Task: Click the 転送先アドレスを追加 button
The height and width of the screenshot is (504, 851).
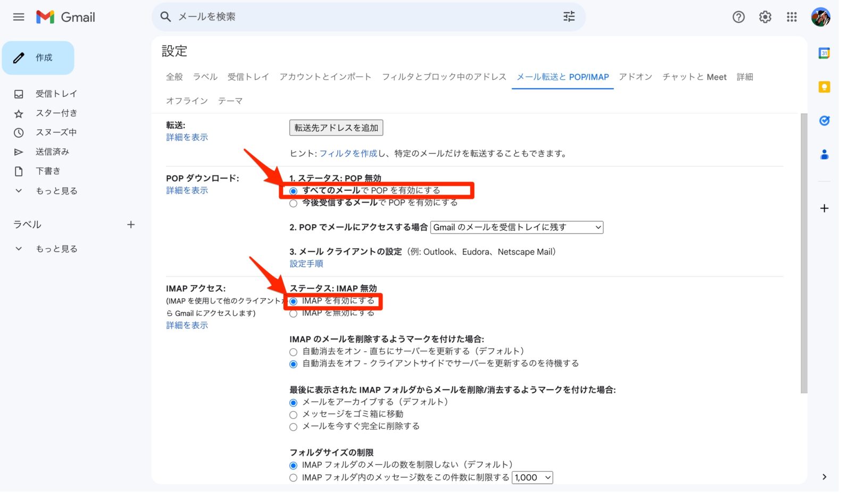Action: click(336, 128)
